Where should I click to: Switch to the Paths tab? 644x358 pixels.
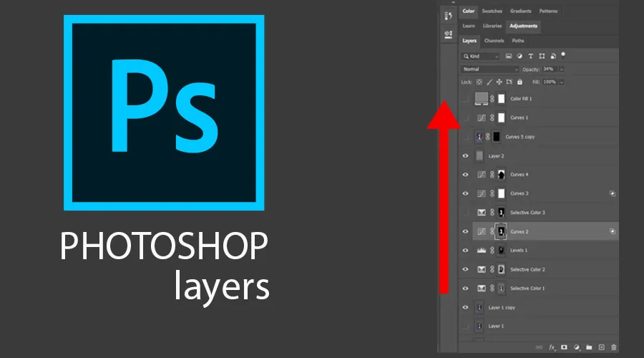pyautogui.click(x=518, y=41)
